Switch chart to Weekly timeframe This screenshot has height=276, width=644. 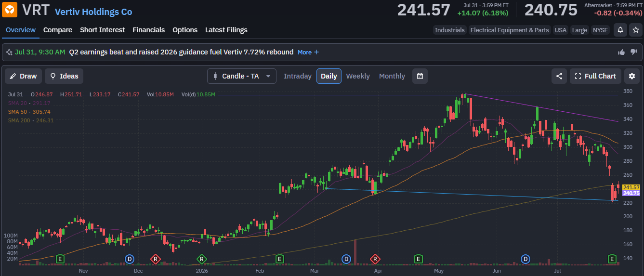[x=358, y=76]
